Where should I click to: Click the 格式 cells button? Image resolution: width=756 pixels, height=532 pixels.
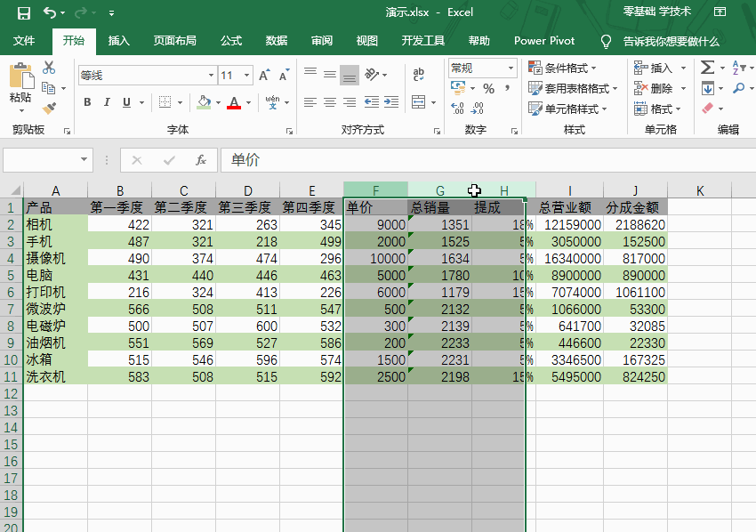point(657,109)
